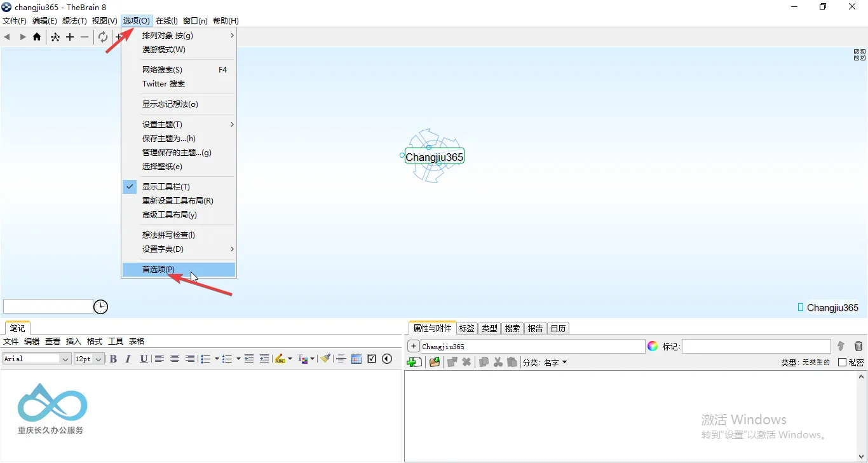The height and width of the screenshot is (463, 868).
Task: Click the font color icon
Action: pyautogui.click(x=303, y=359)
